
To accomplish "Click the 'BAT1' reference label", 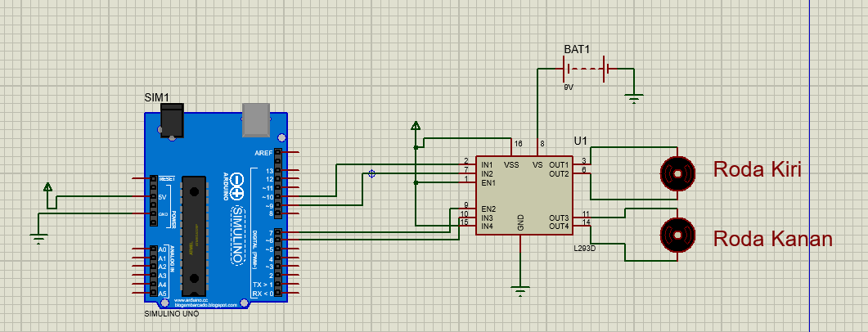I will (577, 49).
